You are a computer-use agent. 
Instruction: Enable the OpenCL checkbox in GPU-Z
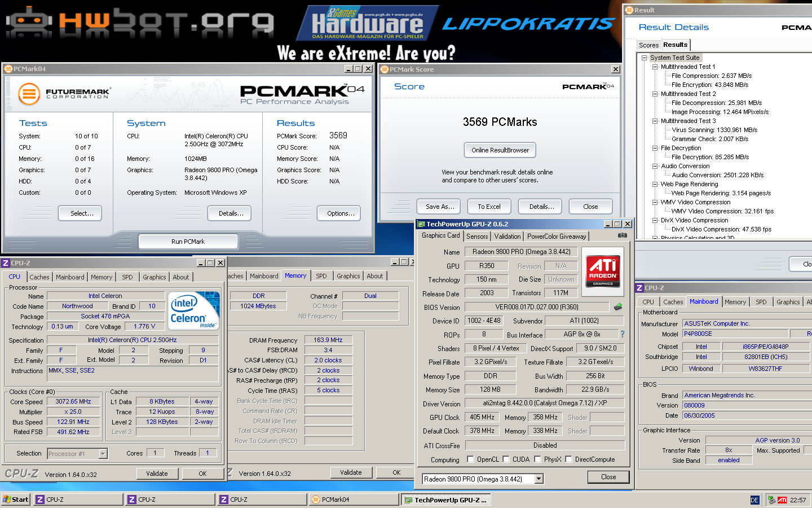point(470,459)
